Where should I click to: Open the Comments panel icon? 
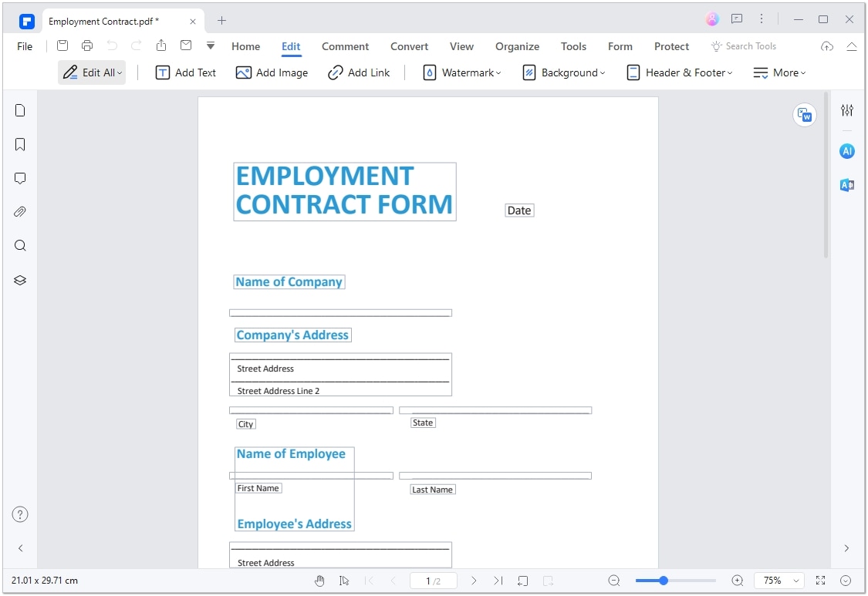pos(20,178)
